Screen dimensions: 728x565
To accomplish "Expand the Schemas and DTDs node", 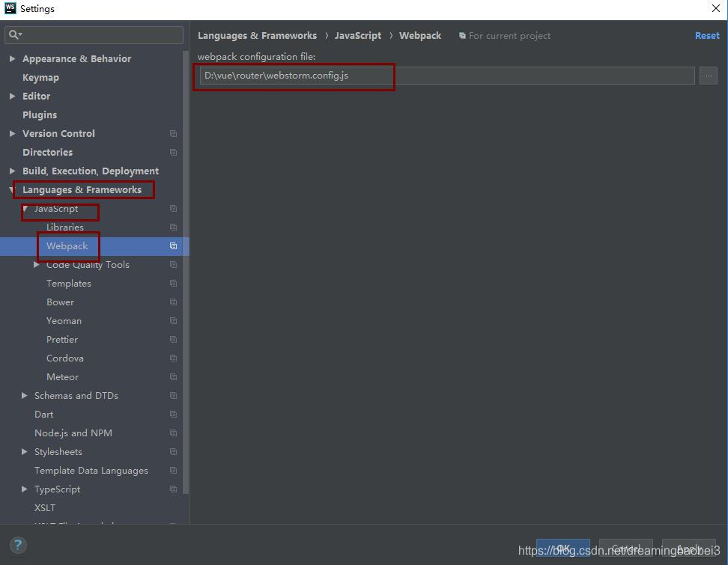I will point(24,396).
